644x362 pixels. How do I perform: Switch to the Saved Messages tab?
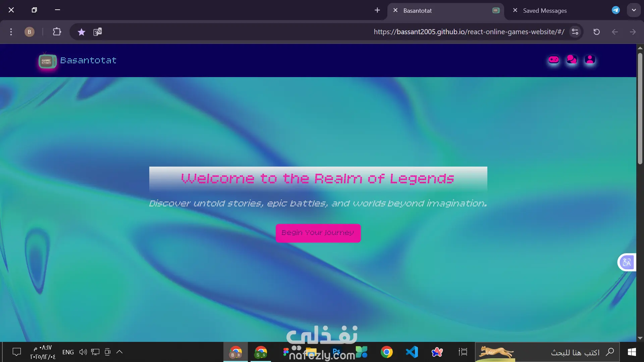coord(545,11)
